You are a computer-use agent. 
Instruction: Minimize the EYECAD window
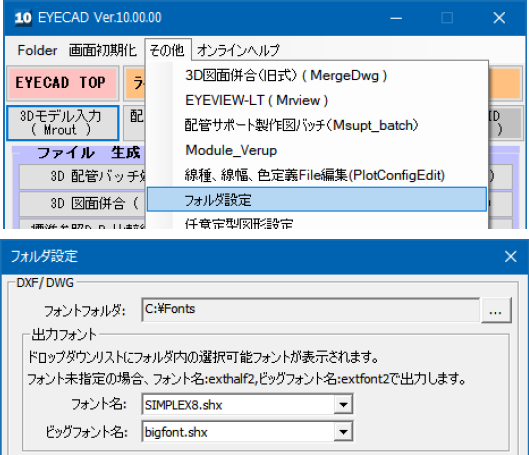[x=396, y=18]
